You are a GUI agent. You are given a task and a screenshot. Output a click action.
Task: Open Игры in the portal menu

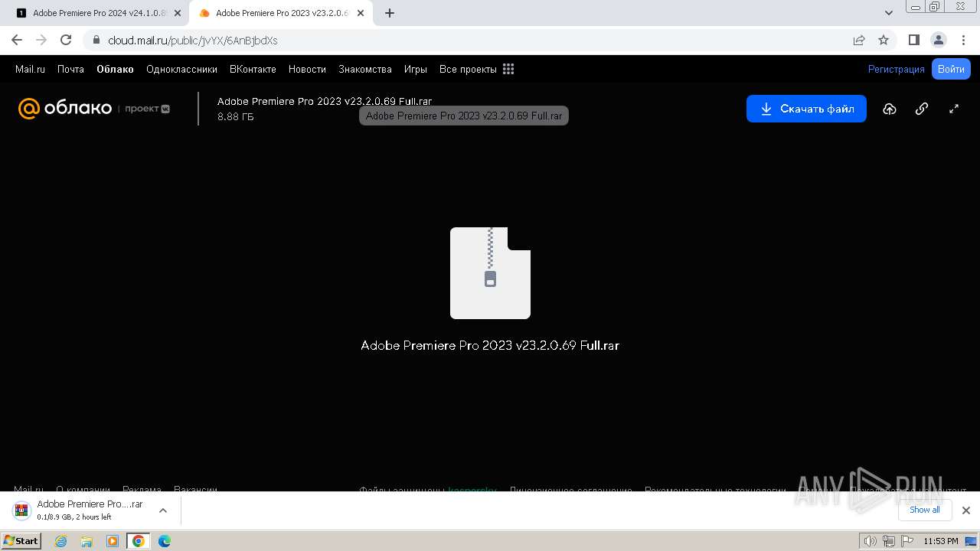(416, 69)
